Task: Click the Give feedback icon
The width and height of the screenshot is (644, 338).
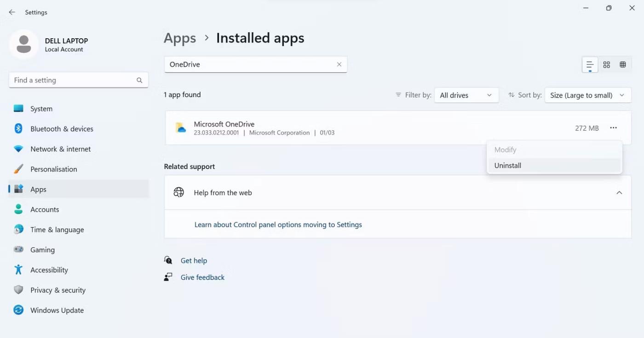Action: tap(168, 277)
